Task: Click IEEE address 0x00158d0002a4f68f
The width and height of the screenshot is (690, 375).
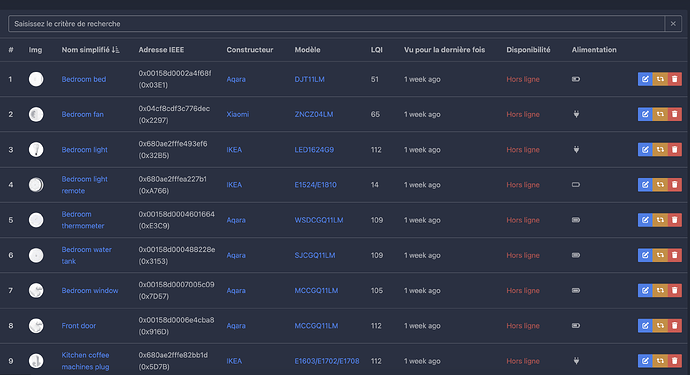Action: click(x=175, y=73)
